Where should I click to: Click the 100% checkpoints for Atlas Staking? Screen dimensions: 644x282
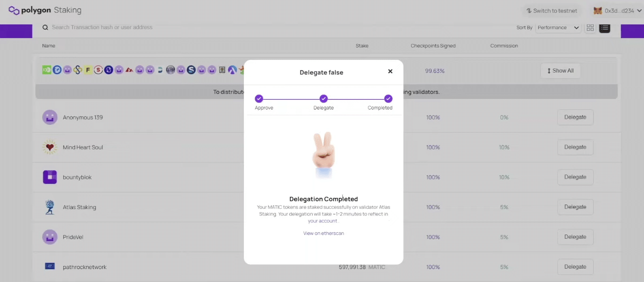coord(433,207)
